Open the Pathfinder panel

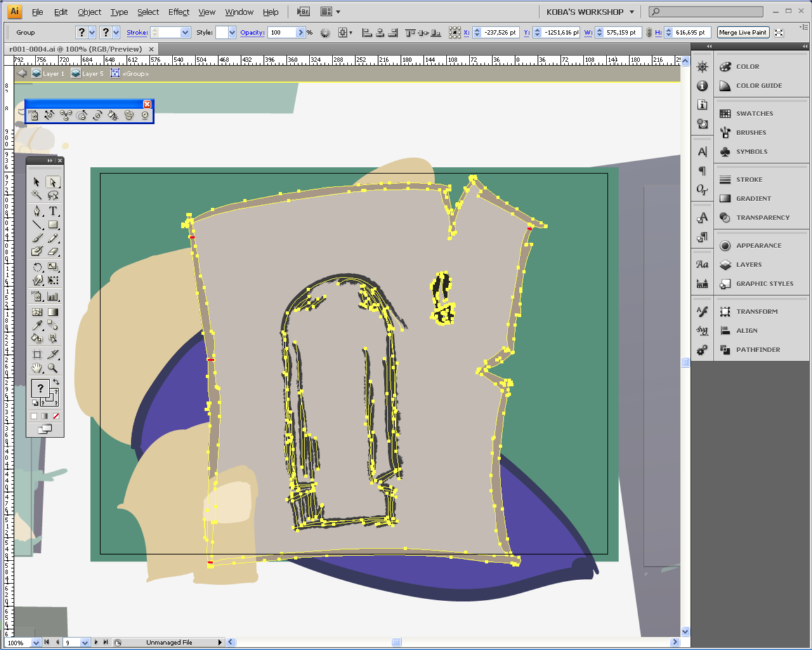click(757, 350)
